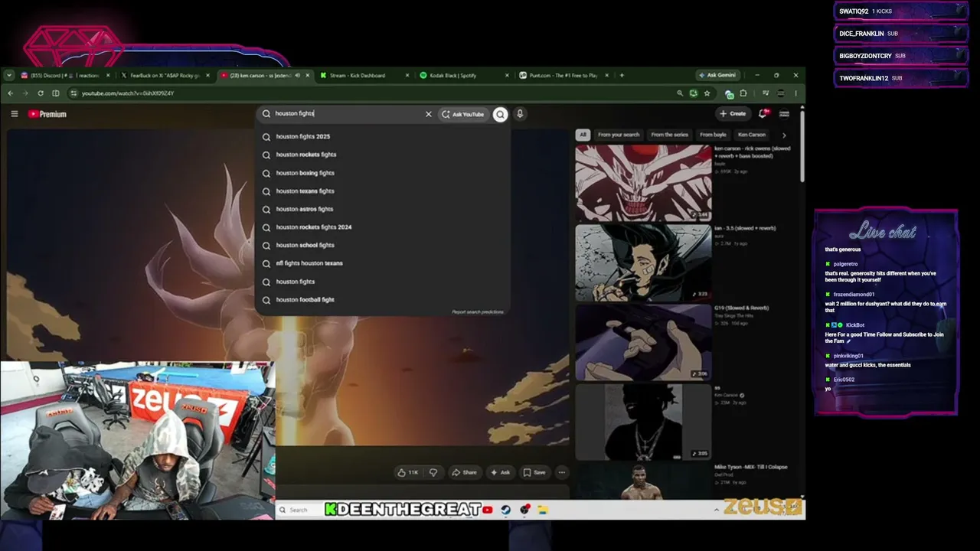Save the video to a playlist
Viewport: 980px width, 551px height.
534,472
